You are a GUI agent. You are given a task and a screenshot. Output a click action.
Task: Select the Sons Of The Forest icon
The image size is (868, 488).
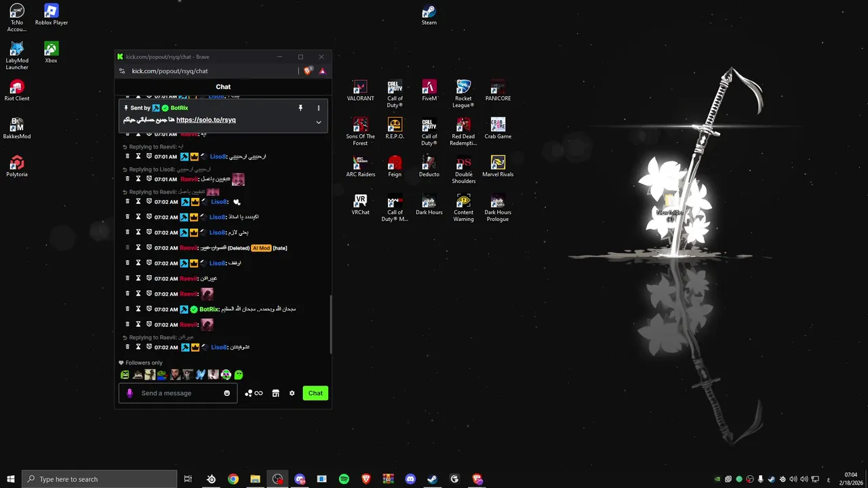[x=360, y=132]
